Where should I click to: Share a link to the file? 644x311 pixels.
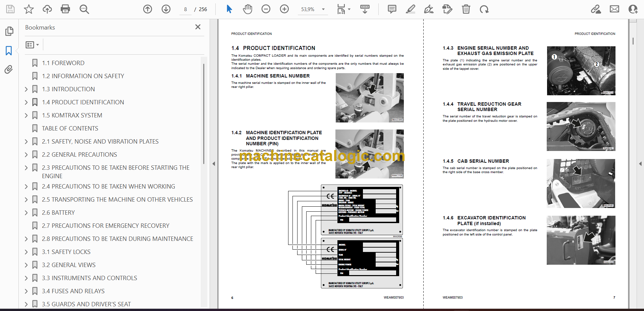[596, 9]
